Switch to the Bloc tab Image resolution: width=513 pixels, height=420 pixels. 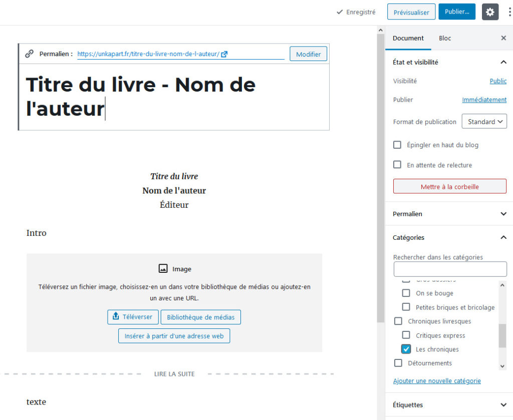pos(445,38)
